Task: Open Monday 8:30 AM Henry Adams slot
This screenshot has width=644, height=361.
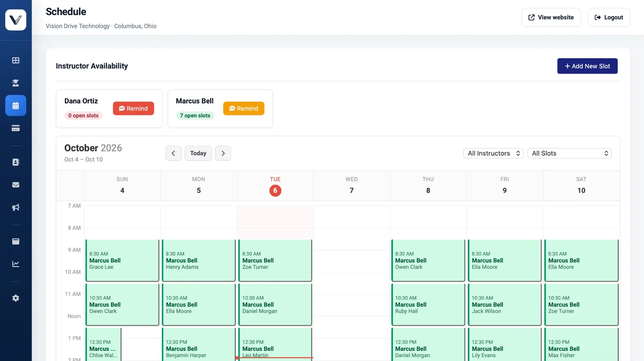Action: pos(199,260)
